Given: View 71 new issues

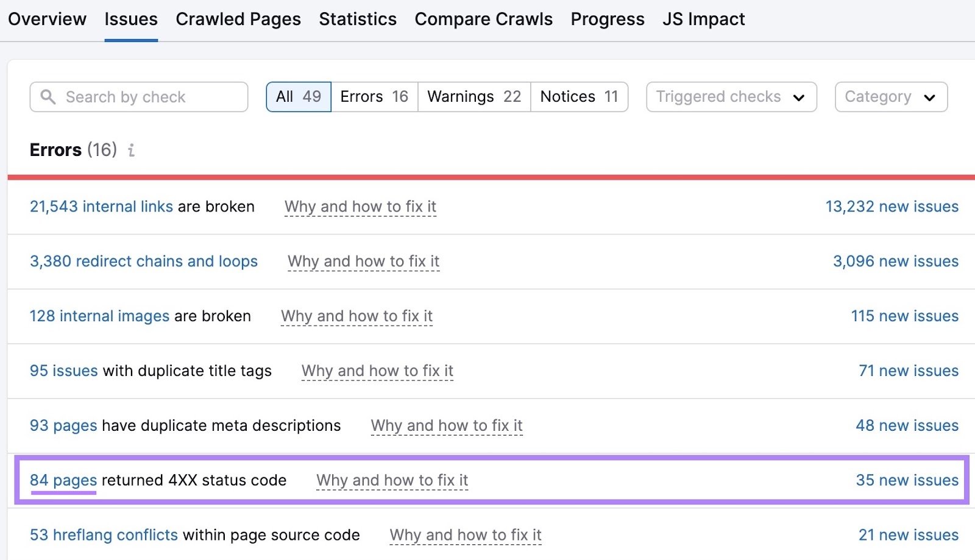Looking at the screenshot, I should [909, 371].
